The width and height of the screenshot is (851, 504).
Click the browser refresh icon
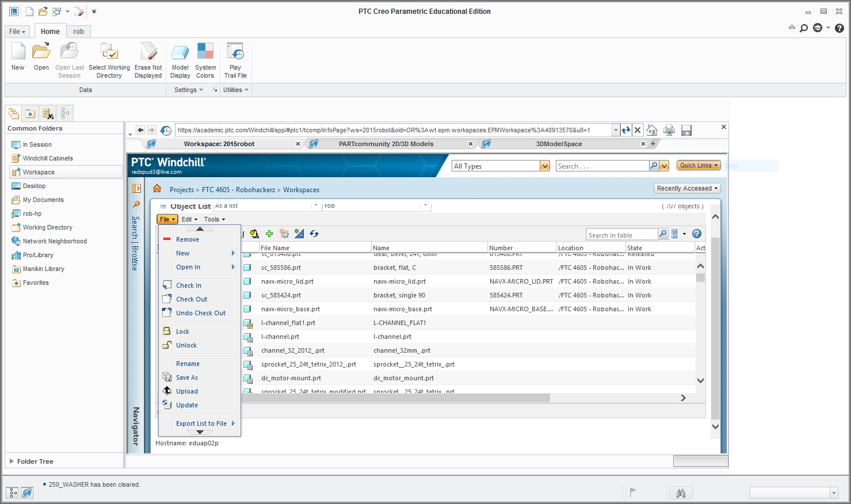[626, 130]
